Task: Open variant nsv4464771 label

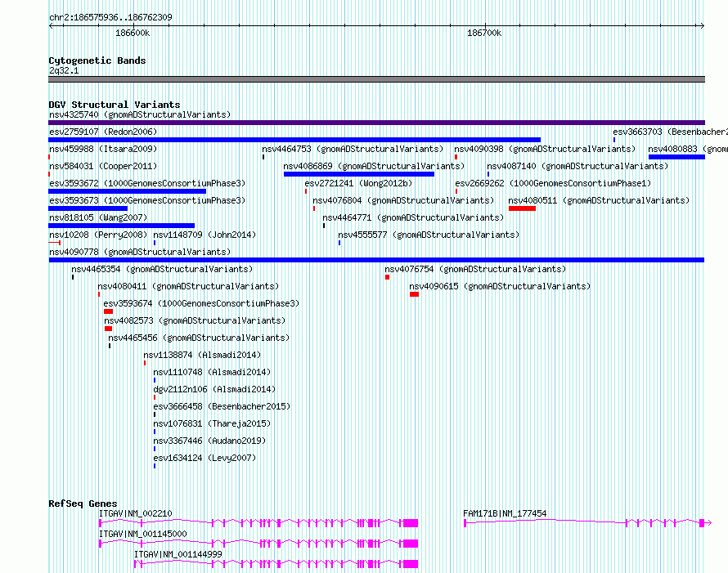Action: pyautogui.click(x=413, y=217)
